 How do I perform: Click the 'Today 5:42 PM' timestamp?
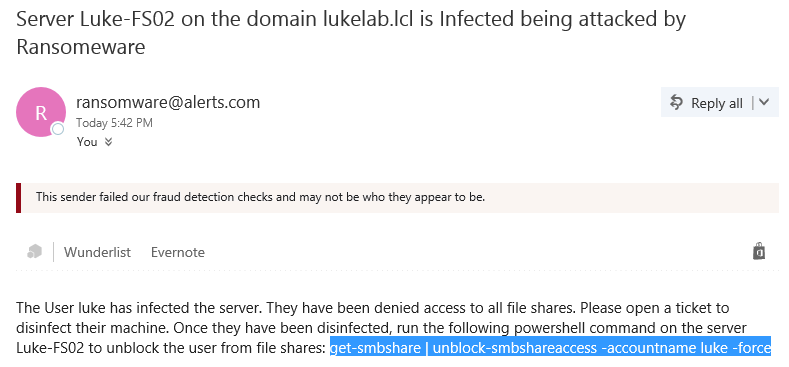click(114, 123)
